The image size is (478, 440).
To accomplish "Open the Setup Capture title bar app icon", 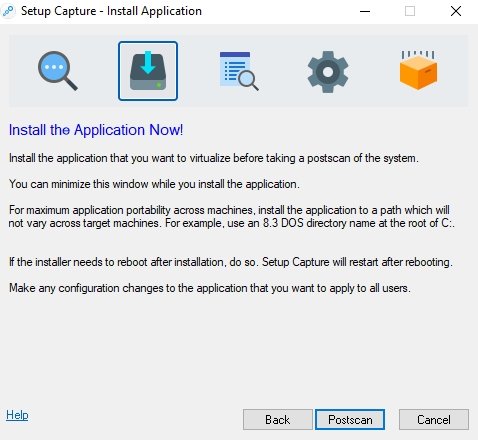I will [8, 11].
